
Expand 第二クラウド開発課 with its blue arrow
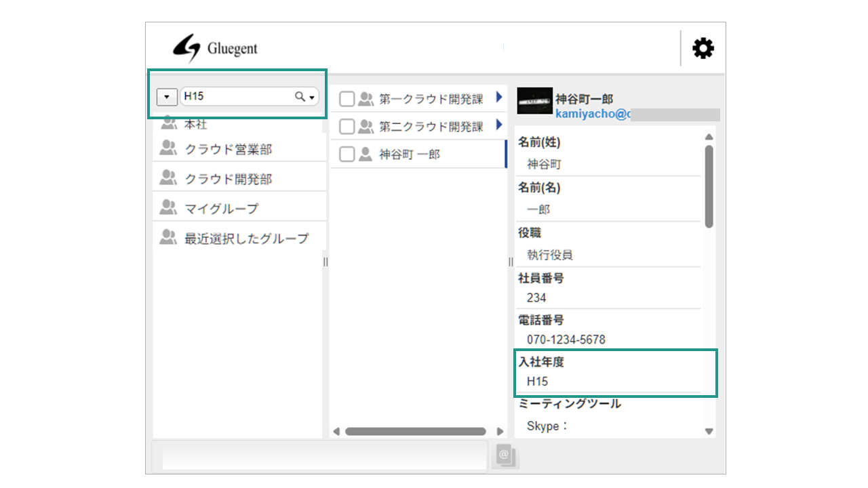(500, 126)
